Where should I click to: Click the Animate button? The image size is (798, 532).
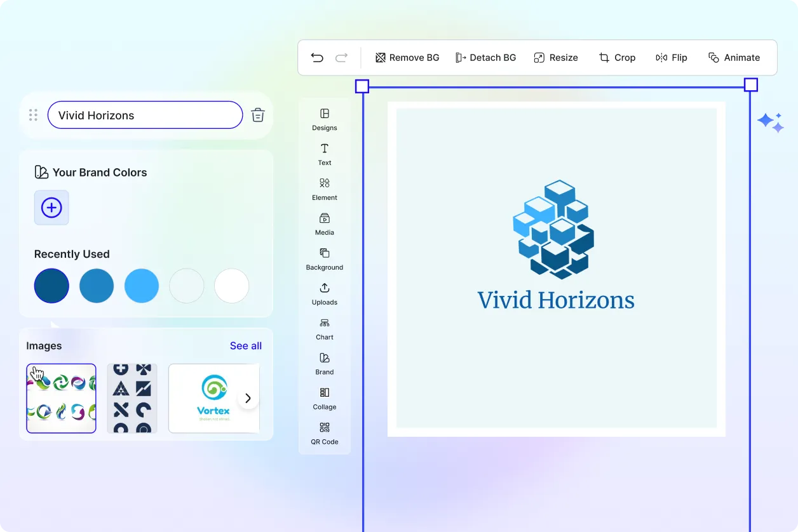point(734,58)
